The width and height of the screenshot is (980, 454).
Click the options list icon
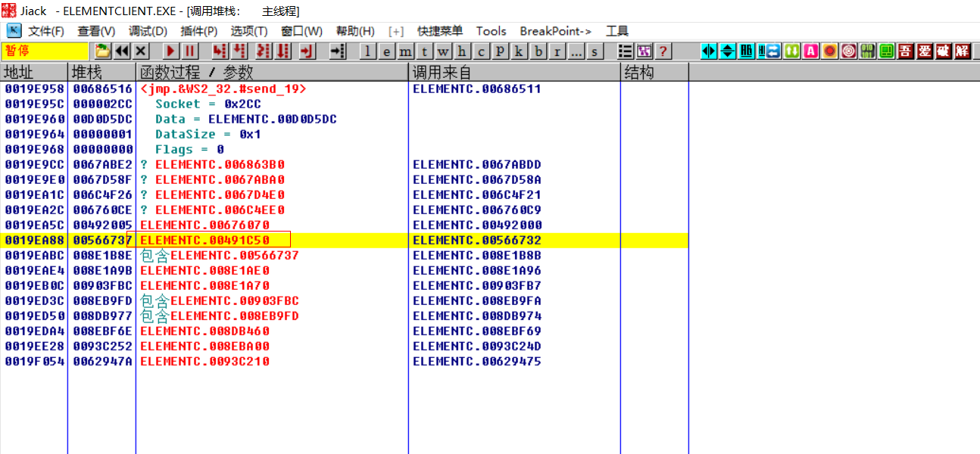click(626, 51)
